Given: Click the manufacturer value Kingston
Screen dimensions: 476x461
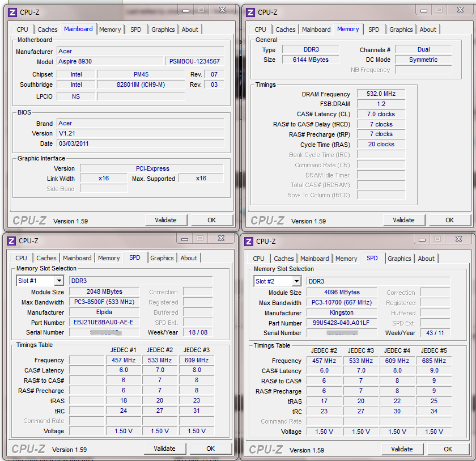Looking at the screenshot, I should point(342,312).
